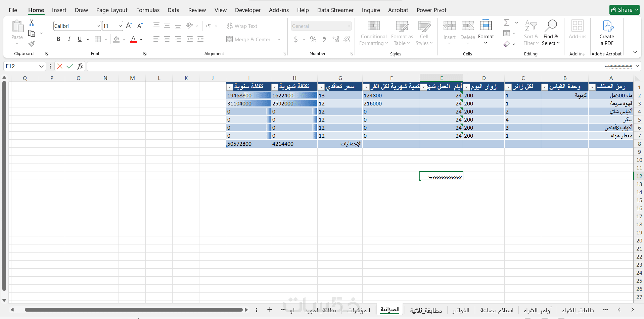The height and width of the screenshot is (319, 644).
Task: Click the Fill Color bucket icon
Action: 116,39
